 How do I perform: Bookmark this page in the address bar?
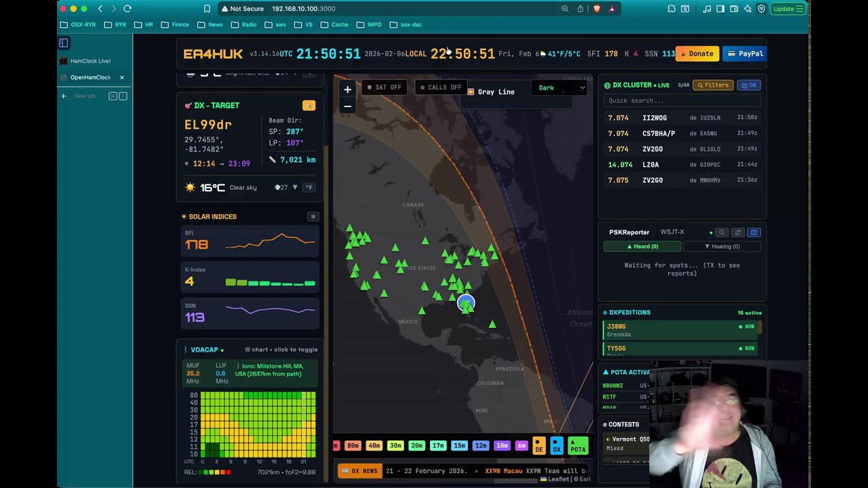click(207, 9)
